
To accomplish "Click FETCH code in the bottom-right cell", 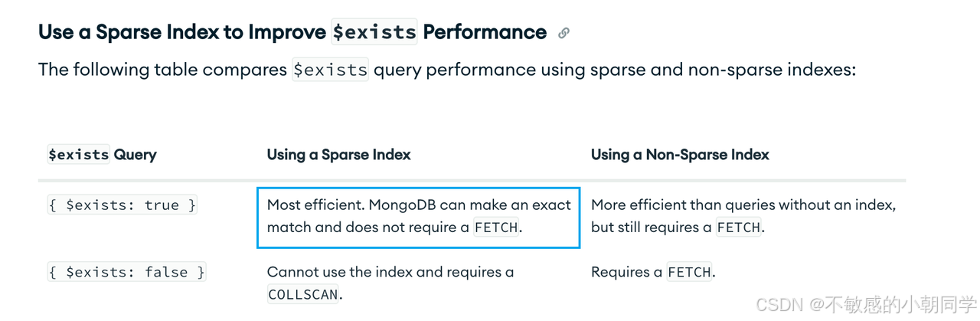I will click(689, 272).
